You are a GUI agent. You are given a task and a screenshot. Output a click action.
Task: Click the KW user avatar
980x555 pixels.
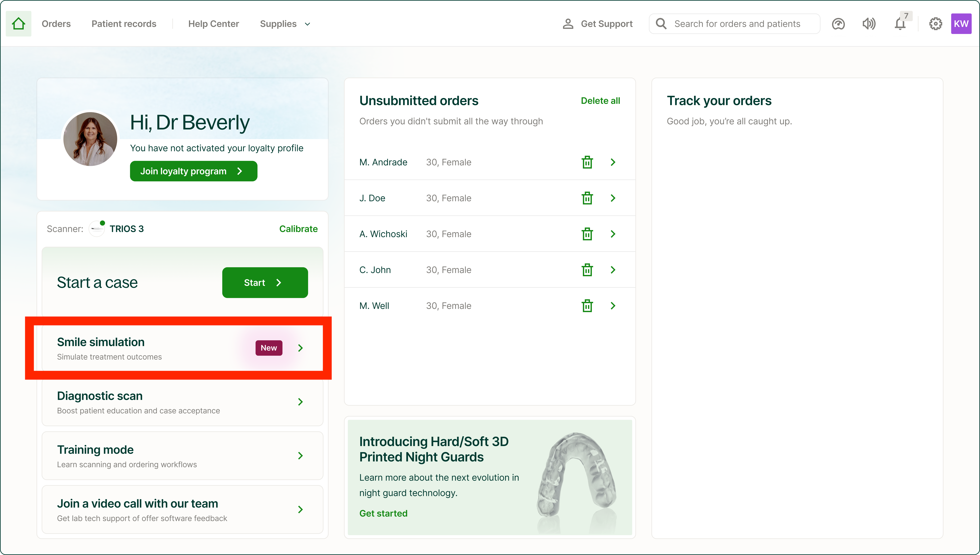pos(961,24)
